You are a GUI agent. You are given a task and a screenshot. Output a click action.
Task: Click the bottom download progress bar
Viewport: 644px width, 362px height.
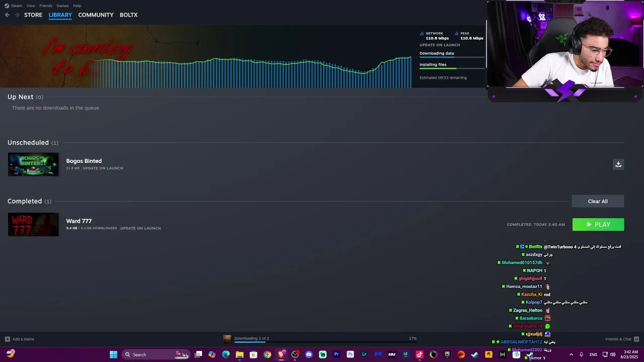coord(325,342)
